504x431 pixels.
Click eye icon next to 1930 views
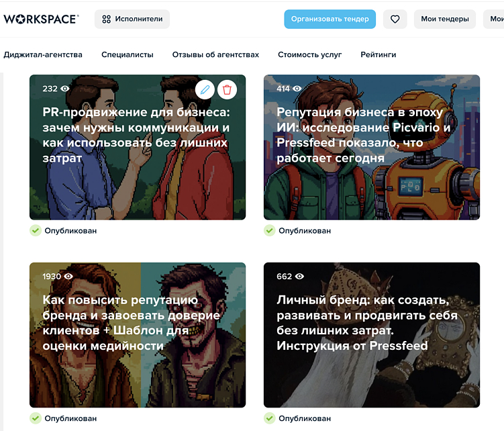tap(68, 277)
